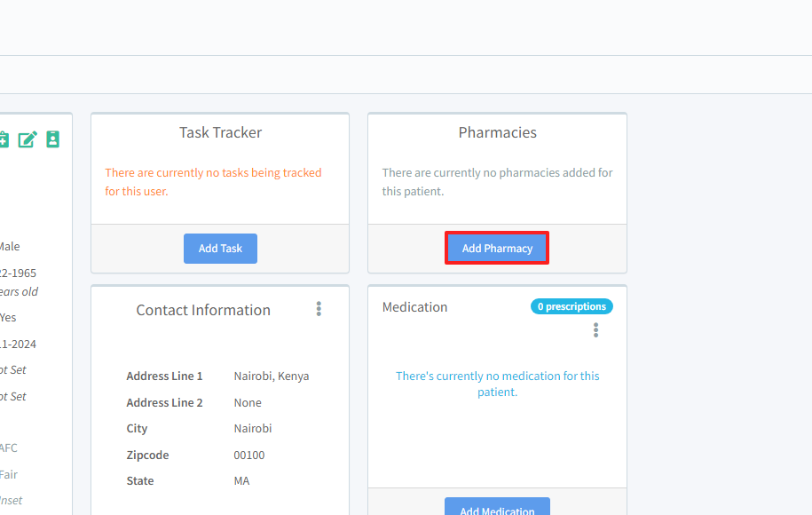This screenshot has width=812, height=515.
Task: Click the Medication card title
Action: coord(414,307)
